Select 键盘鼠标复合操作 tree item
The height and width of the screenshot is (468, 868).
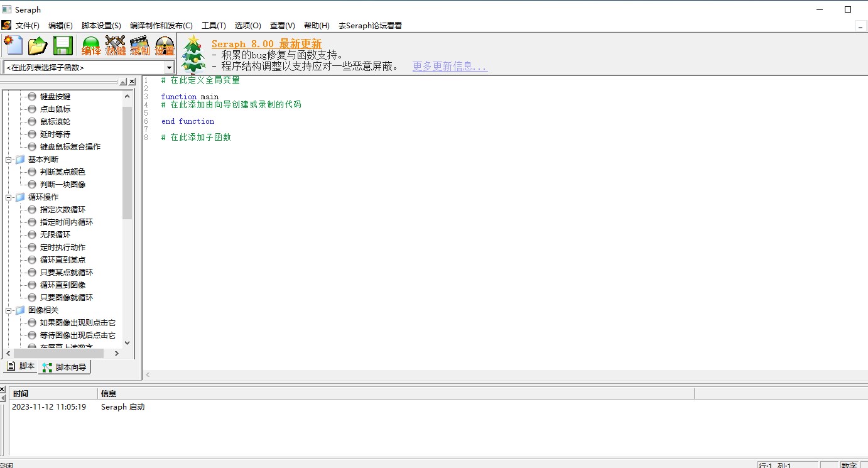(70, 147)
